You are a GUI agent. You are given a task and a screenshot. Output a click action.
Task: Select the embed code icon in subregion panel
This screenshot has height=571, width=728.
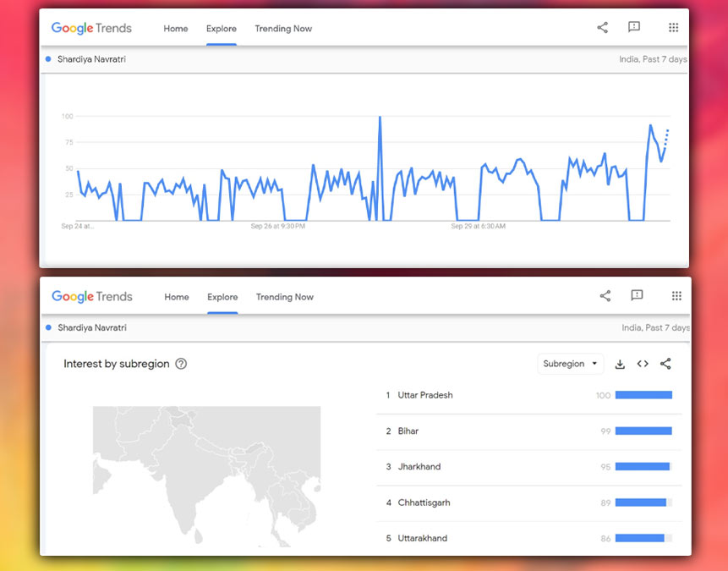point(643,364)
